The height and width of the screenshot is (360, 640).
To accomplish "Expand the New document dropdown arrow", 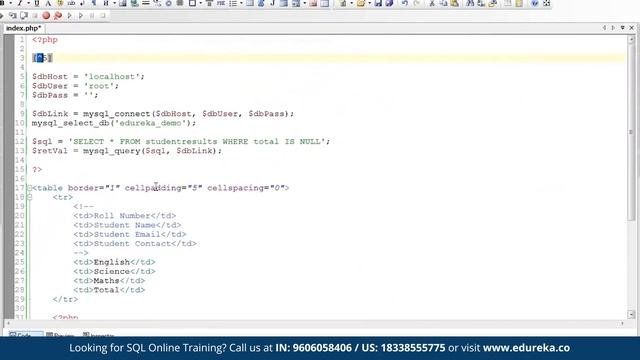I will [351, 3].
